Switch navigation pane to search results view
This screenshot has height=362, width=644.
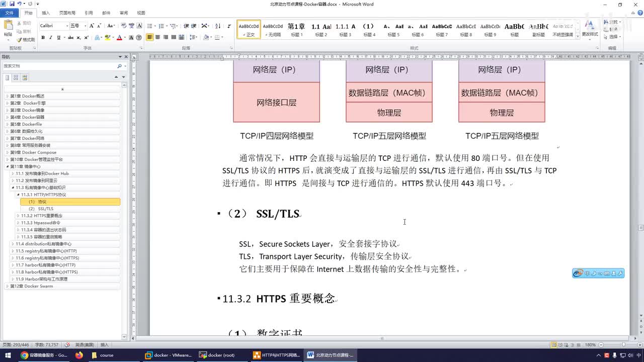(25, 77)
